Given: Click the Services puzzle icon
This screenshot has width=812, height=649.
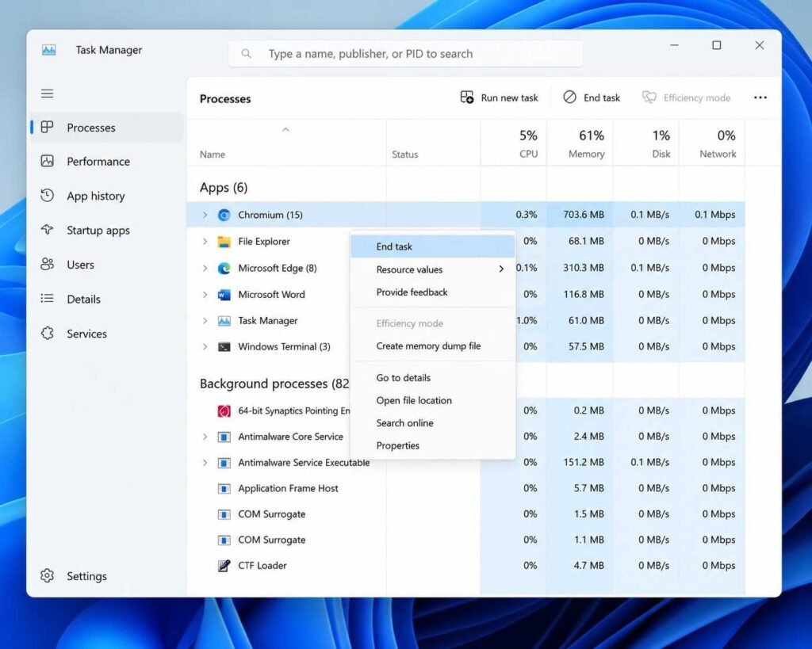Looking at the screenshot, I should tap(47, 334).
